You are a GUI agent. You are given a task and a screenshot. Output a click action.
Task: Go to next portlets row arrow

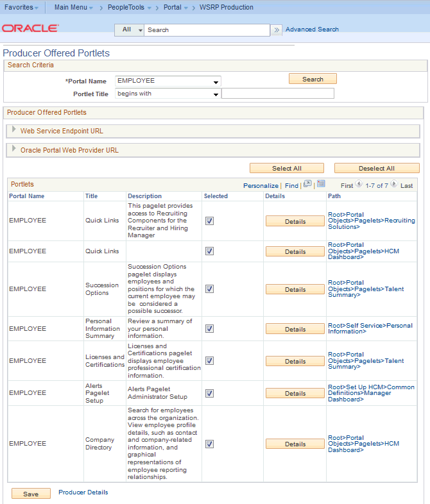click(394, 184)
